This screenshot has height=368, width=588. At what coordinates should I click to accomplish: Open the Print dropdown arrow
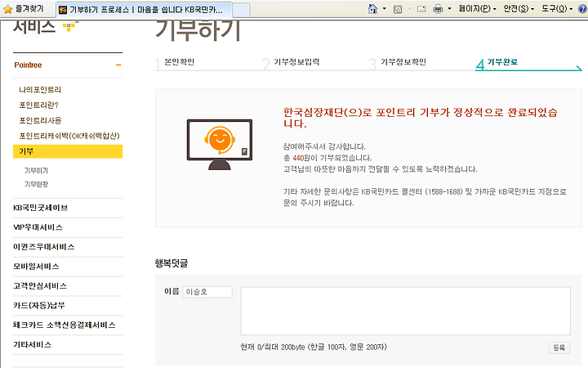(450, 9)
